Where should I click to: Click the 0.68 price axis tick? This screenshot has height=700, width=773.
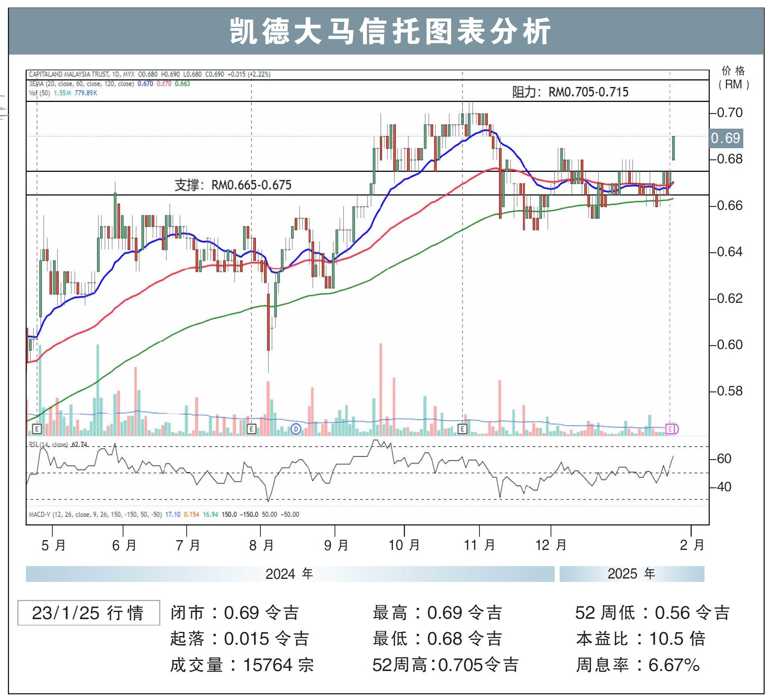coord(729,159)
